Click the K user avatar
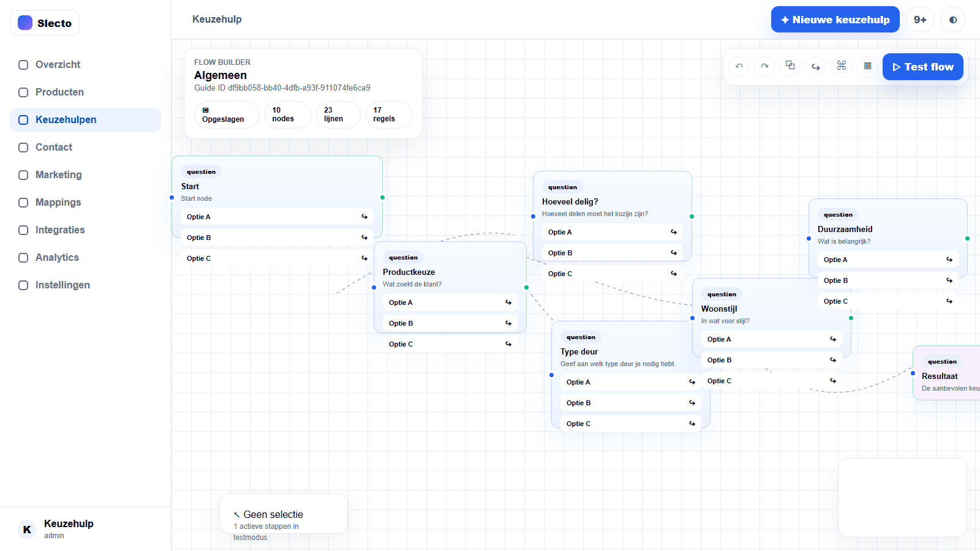 (x=27, y=530)
